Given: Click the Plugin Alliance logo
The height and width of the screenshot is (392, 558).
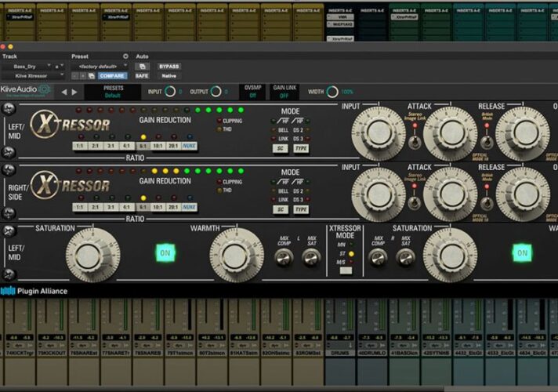Looking at the screenshot, I should tap(34, 291).
